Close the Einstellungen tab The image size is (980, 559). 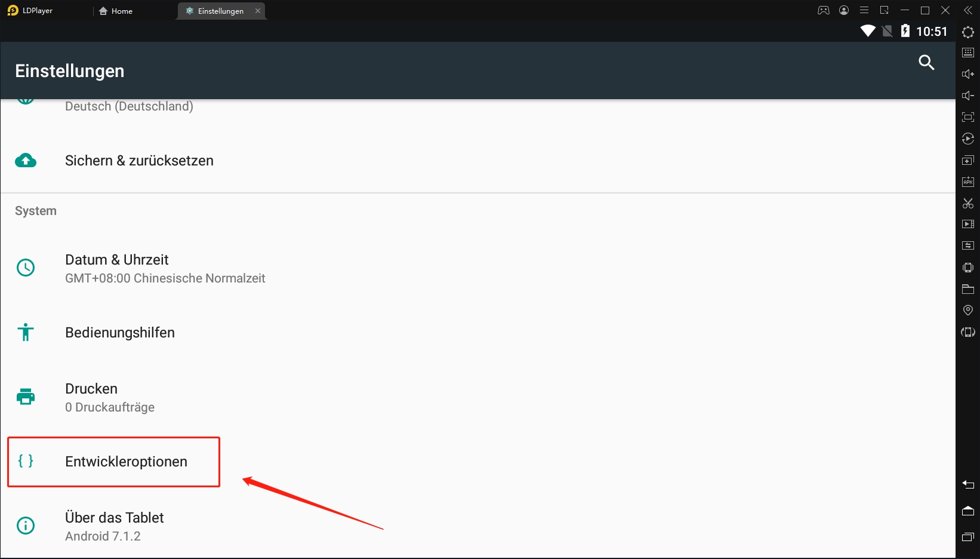click(x=258, y=11)
